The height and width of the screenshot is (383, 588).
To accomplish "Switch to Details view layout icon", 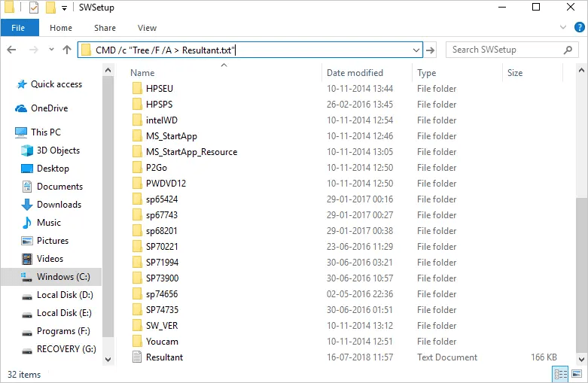I will coord(561,374).
